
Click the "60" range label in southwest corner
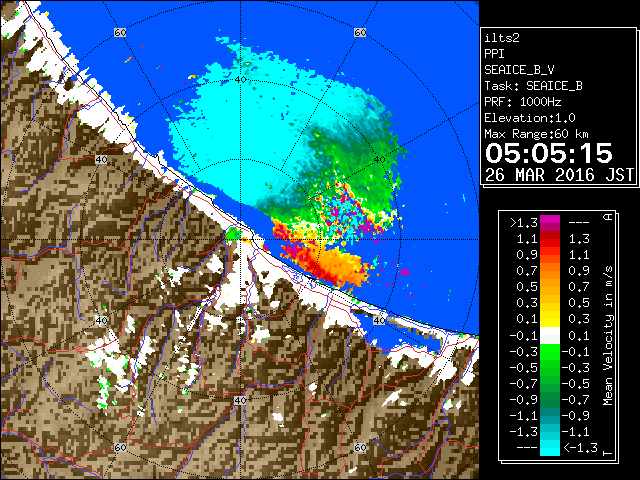tap(120, 447)
